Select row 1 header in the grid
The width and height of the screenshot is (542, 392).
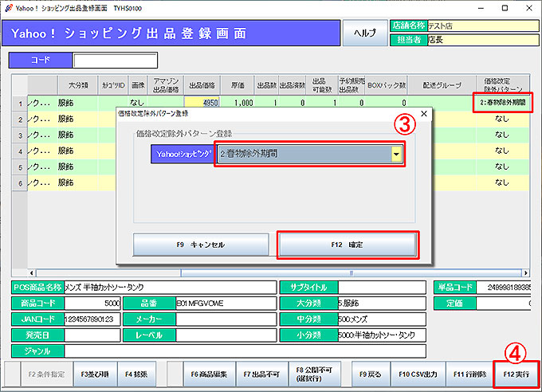(x=20, y=103)
